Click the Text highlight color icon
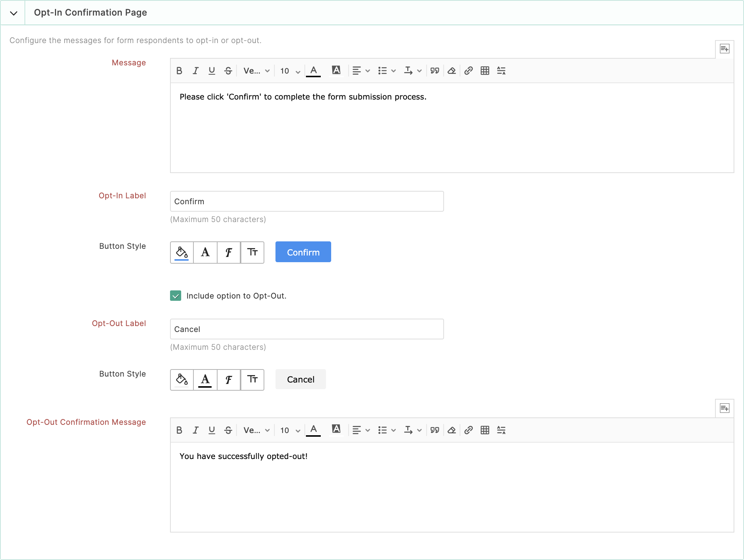 pyautogui.click(x=336, y=71)
